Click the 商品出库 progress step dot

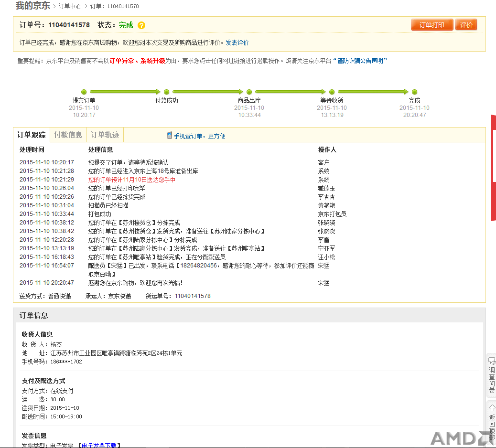(249, 92)
